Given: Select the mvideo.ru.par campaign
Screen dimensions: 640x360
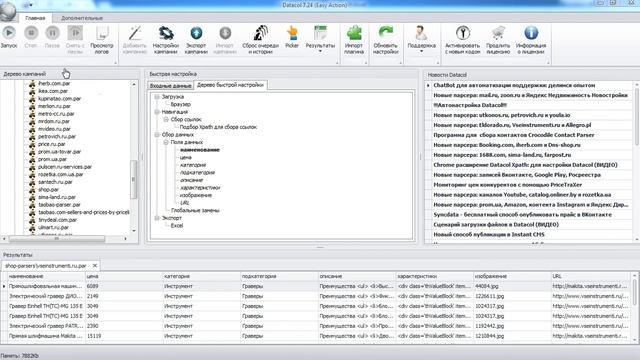Looking at the screenshot, I should click(54, 129).
